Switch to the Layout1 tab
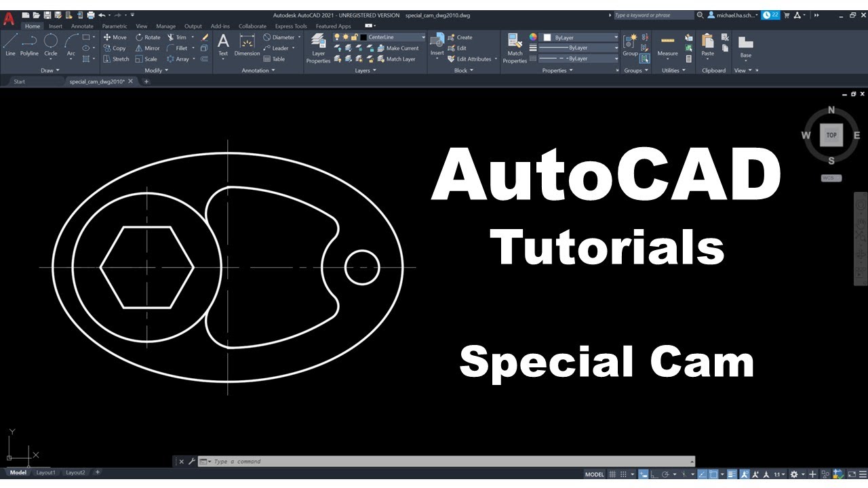This screenshot has height=488, width=868. pyautogui.click(x=46, y=472)
